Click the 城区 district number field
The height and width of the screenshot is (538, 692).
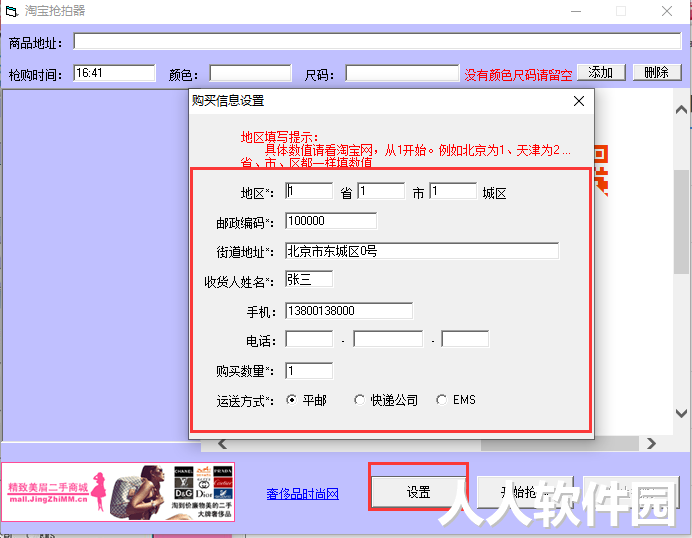tap(453, 191)
